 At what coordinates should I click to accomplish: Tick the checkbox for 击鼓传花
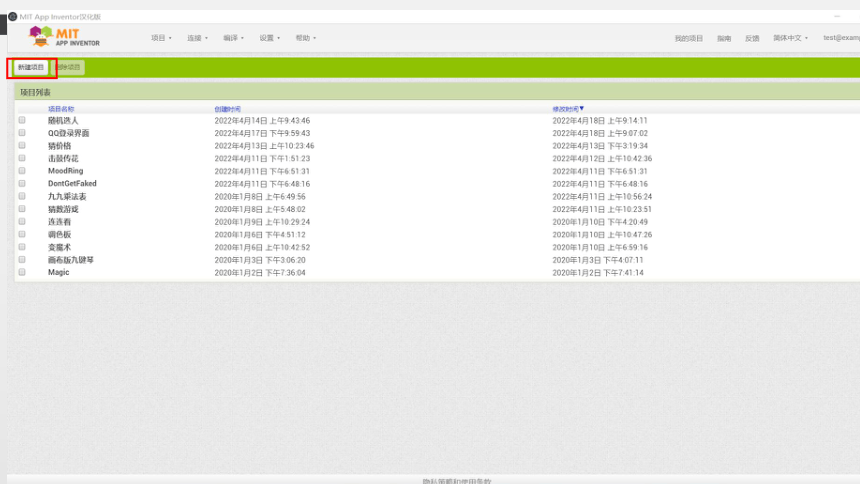click(22, 158)
